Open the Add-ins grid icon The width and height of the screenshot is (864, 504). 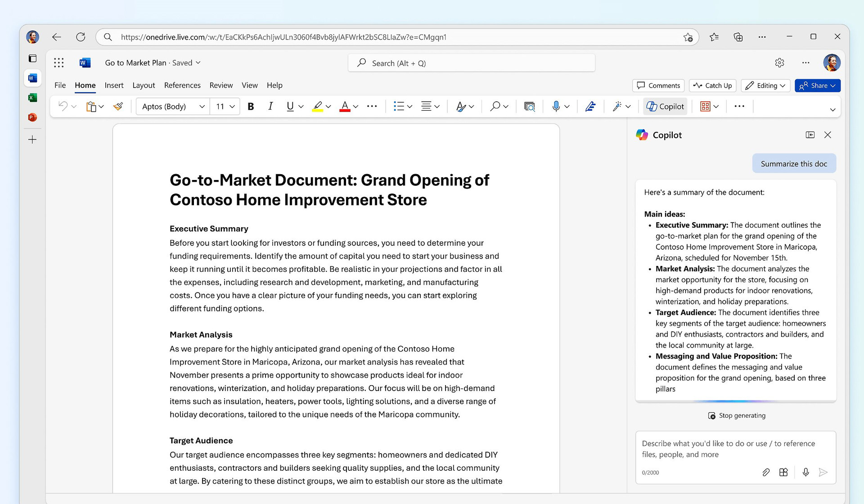coord(705,106)
